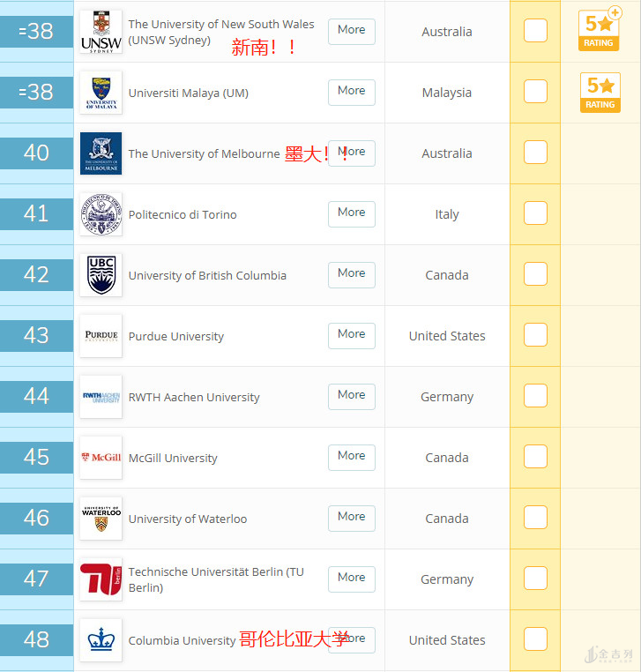The image size is (641, 672).
Task: Click the RWTH Aachen logo
Action: coord(101,397)
